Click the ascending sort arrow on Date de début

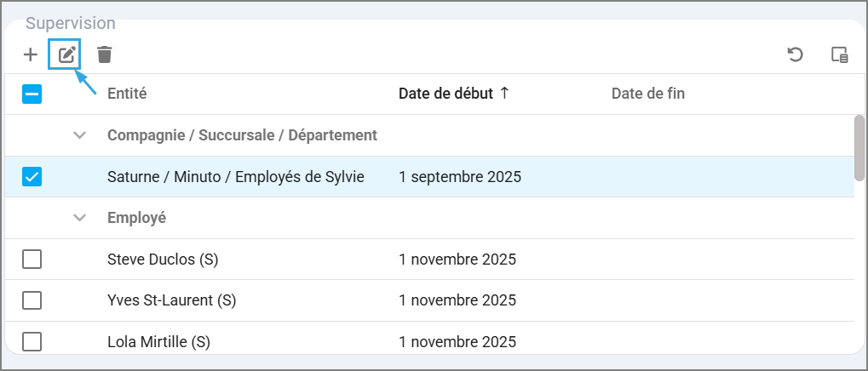point(504,94)
